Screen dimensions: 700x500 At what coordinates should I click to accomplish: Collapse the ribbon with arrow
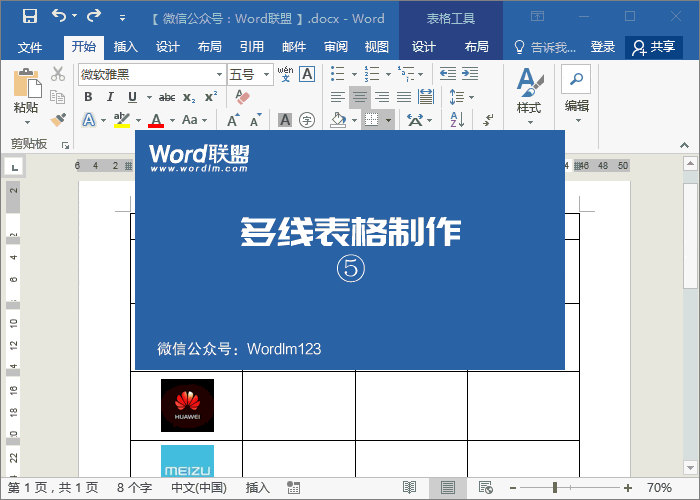(684, 145)
